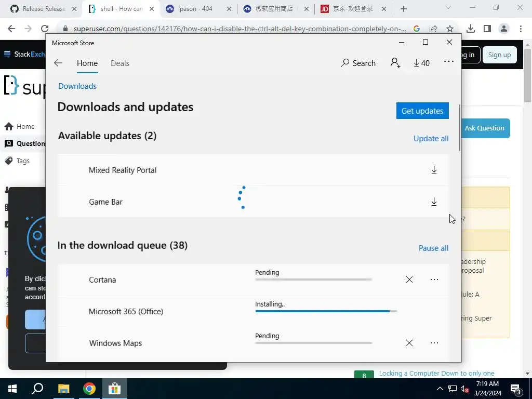Open Chrome downloads icon
The width and height of the screenshot is (532, 399).
(x=471, y=29)
